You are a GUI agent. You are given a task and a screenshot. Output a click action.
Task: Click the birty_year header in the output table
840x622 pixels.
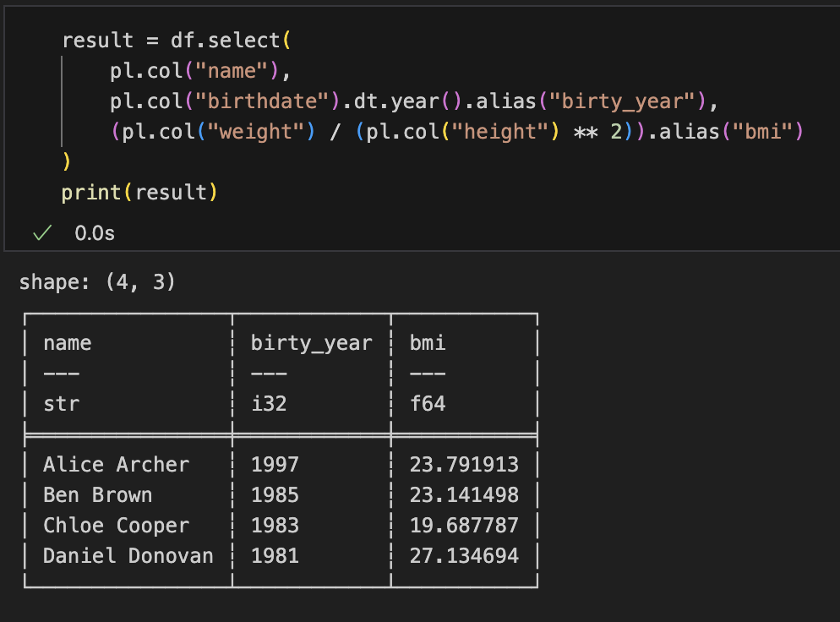[x=311, y=342]
